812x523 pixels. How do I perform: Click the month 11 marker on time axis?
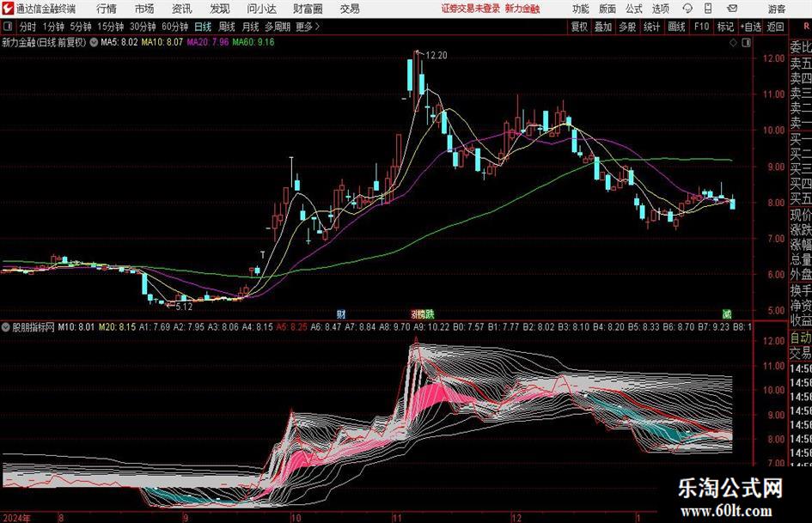point(397,518)
